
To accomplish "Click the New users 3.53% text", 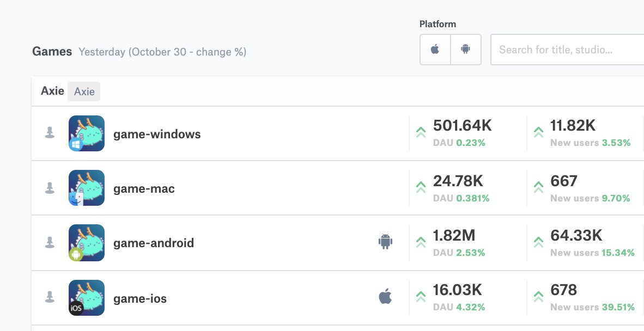I will 591,143.
